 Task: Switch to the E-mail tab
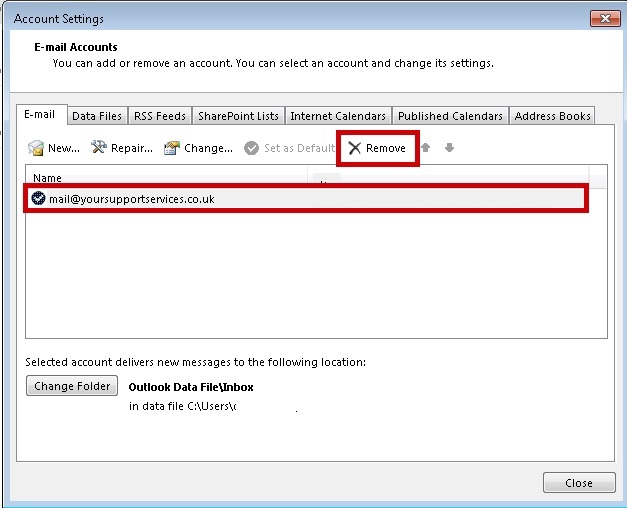click(x=40, y=114)
